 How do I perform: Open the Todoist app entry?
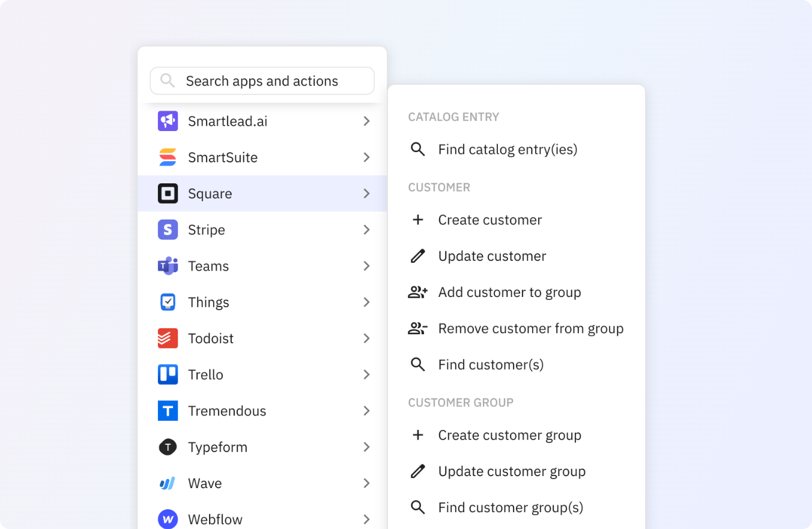[x=262, y=338]
